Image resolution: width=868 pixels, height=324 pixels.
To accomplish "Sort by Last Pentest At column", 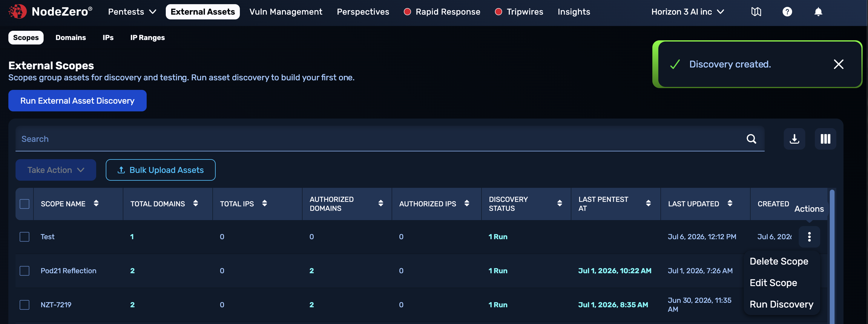I will tap(648, 203).
